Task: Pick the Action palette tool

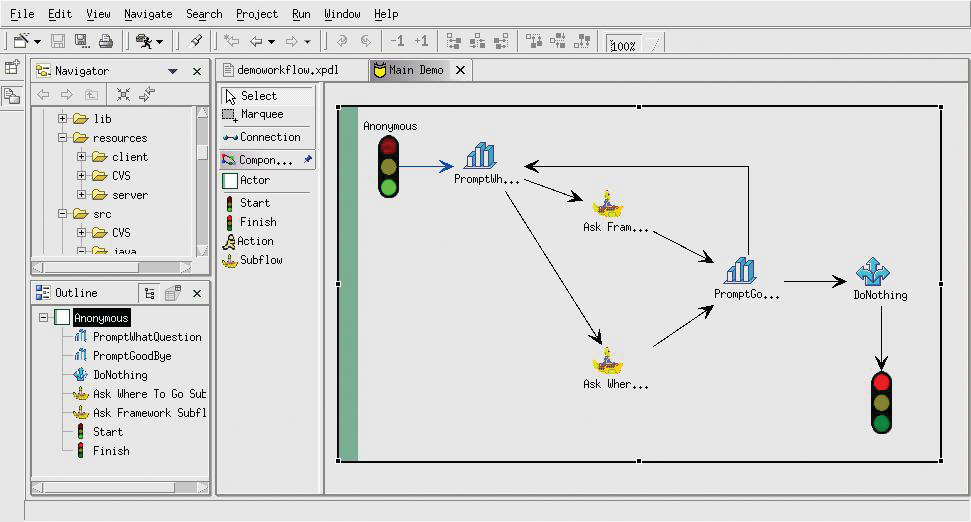Action: point(254,241)
